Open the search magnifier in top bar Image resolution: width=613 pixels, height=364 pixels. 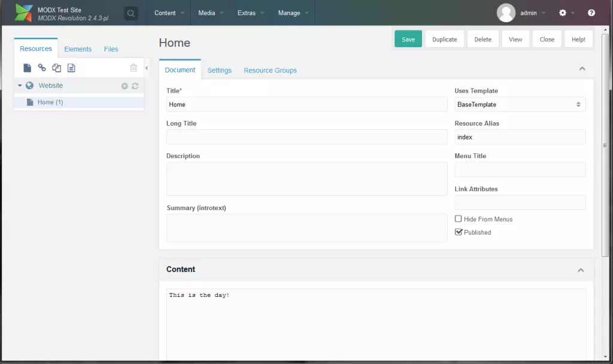131,13
